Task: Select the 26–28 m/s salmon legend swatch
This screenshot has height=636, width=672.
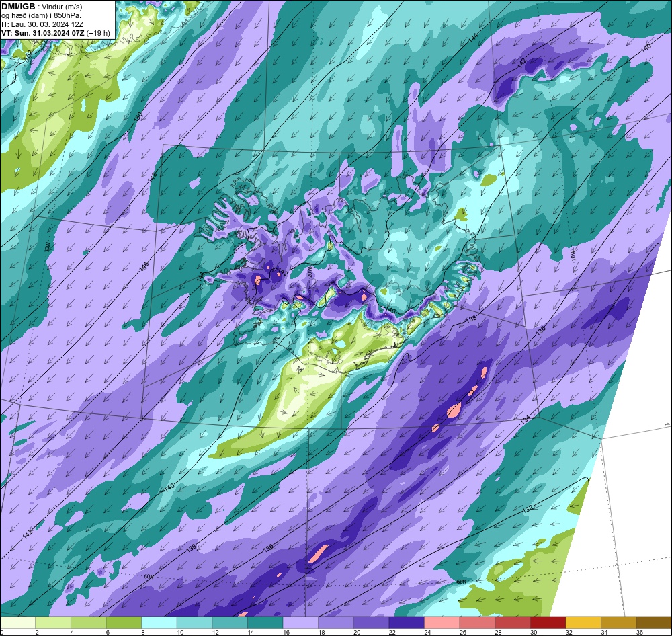Action: (x=477, y=623)
